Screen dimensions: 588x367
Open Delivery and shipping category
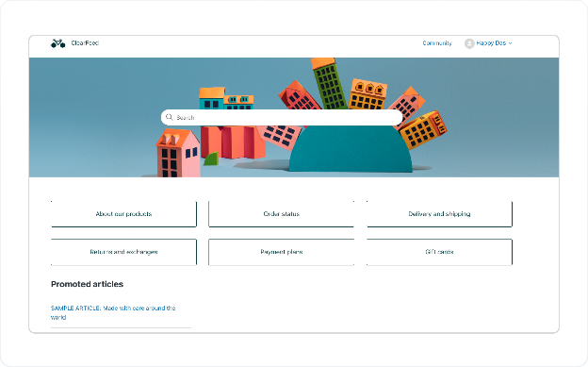click(439, 214)
